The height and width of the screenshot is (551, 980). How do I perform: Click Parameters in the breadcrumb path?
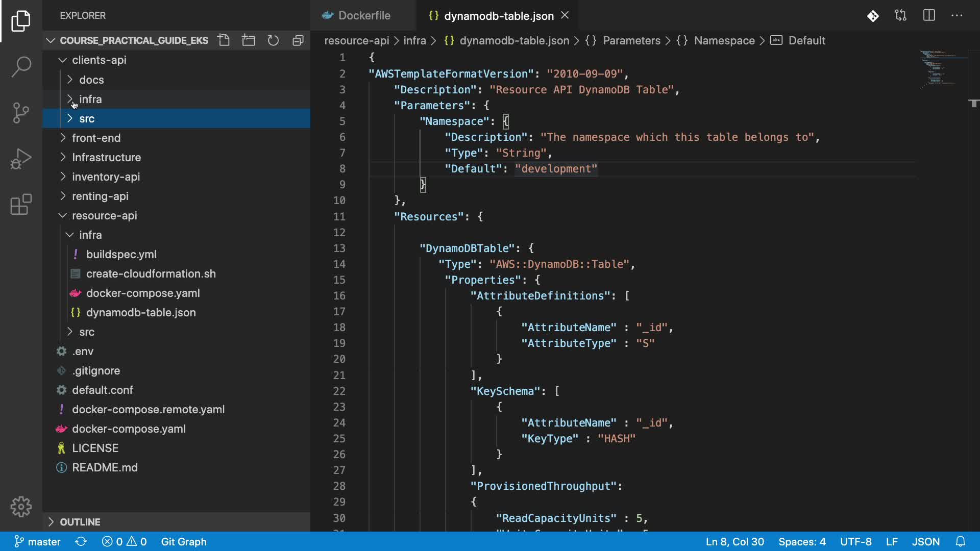click(x=631, y=40)
